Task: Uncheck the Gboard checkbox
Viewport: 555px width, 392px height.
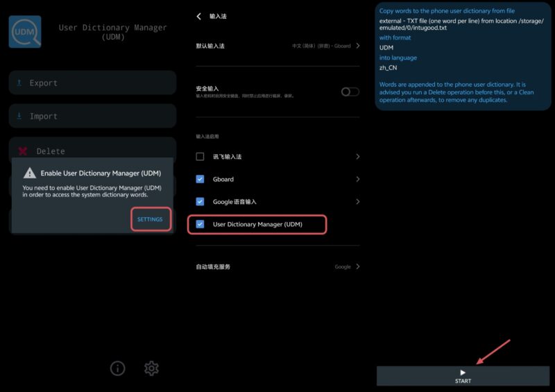Action: [x=200, y=179]
